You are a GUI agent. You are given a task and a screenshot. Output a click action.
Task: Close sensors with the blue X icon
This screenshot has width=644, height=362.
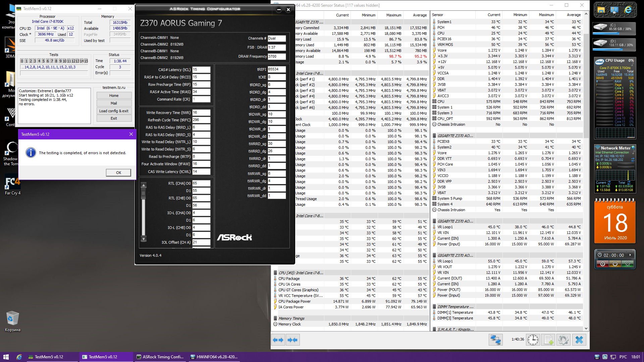click(579, 340)
